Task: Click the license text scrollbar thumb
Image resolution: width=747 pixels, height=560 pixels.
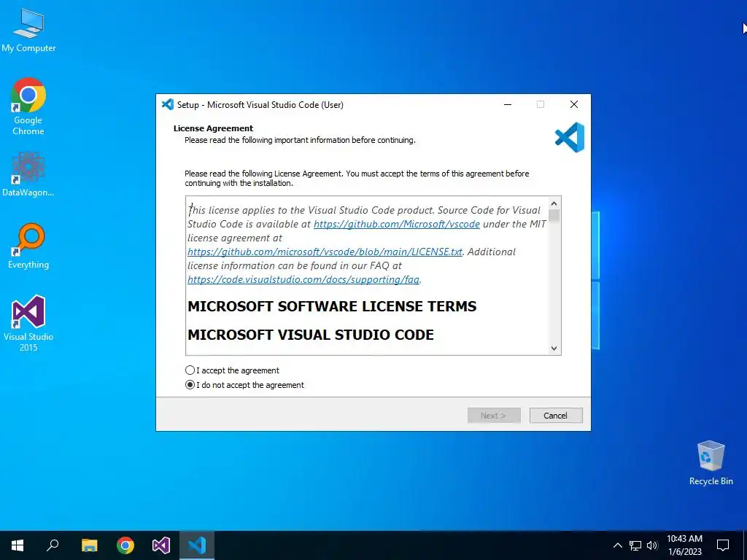Action: pos(554,216)
